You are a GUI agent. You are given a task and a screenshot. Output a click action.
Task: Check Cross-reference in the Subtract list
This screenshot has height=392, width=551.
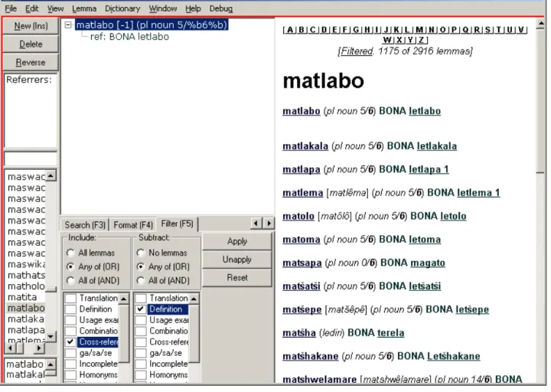tap(141, 342)
